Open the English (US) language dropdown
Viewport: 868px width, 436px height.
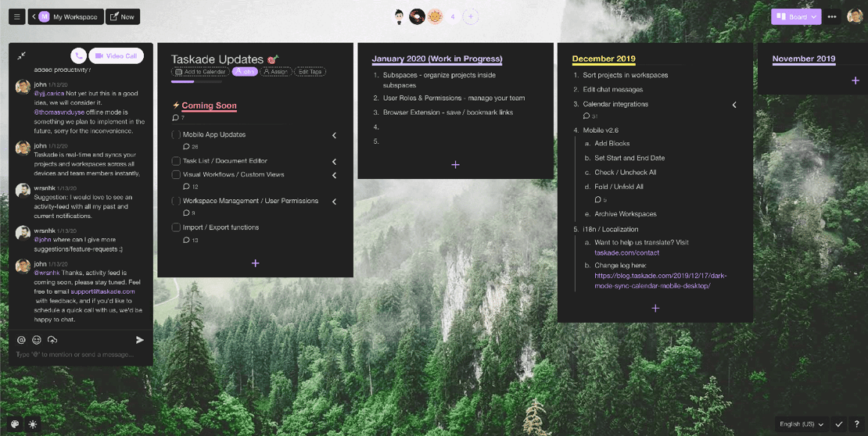pyautogui.click(x=802, y=424)
